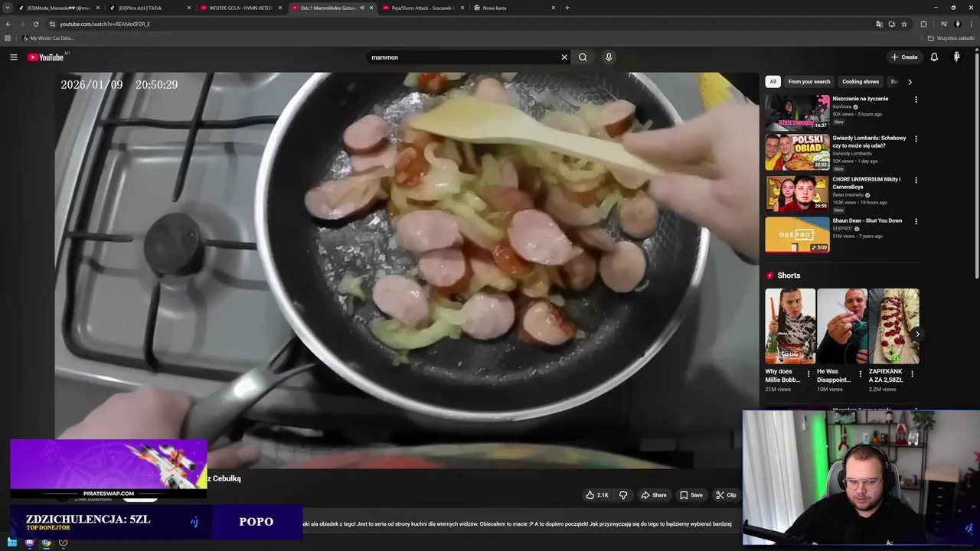Open 'Niszczenie na życzenie' video thumbnail
This screenshot has height=551, width=980.
point(797,112)
